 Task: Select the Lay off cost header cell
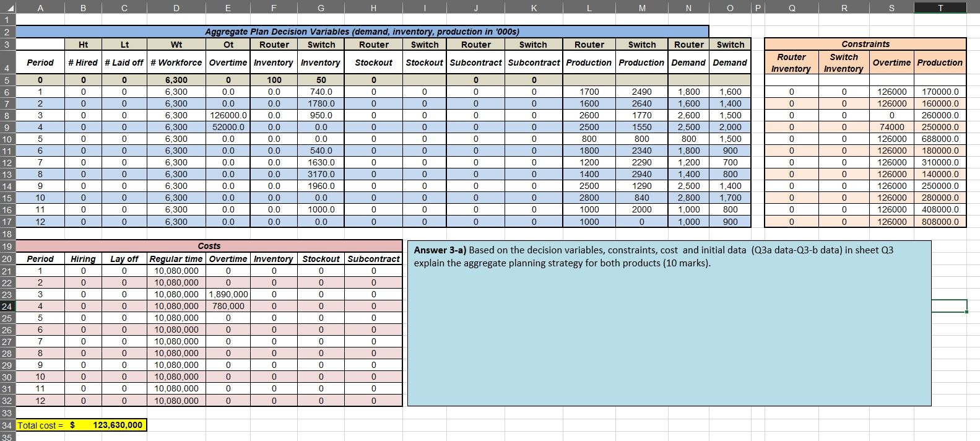click(124, 259)
